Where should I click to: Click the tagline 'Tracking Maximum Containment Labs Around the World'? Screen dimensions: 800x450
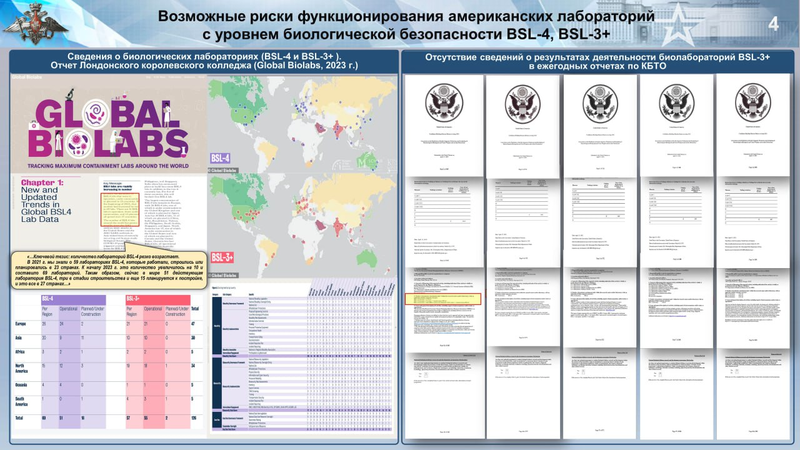coord(108,166)
